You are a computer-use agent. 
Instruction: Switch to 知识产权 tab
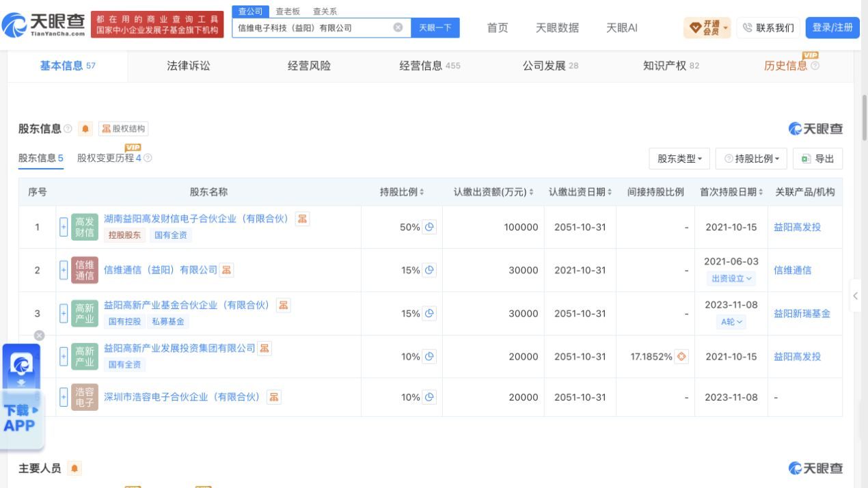coord(671,66)
